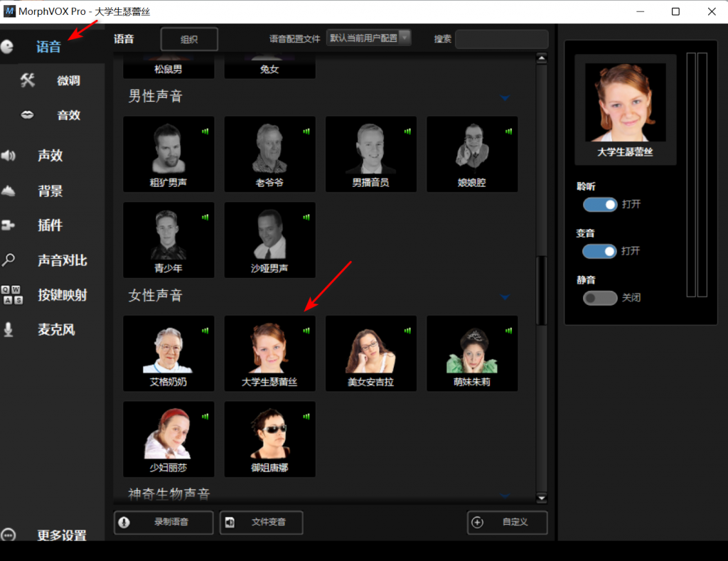Click the 声效 speaker icon

coord(9,155)
